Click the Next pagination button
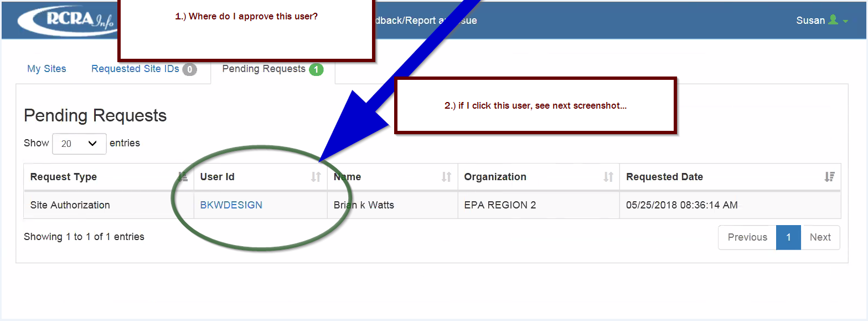Image resolution: width=868 pixels, height=321 pixels. 820,237
